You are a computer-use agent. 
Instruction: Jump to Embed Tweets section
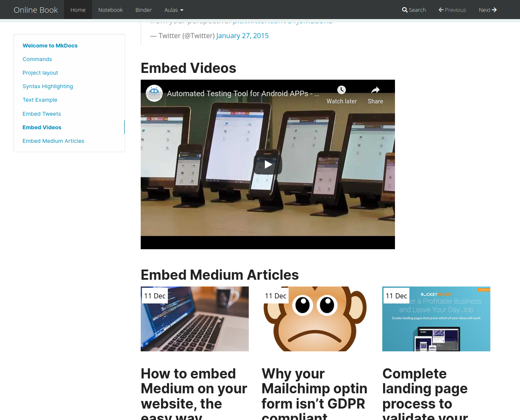coord(42,114)
